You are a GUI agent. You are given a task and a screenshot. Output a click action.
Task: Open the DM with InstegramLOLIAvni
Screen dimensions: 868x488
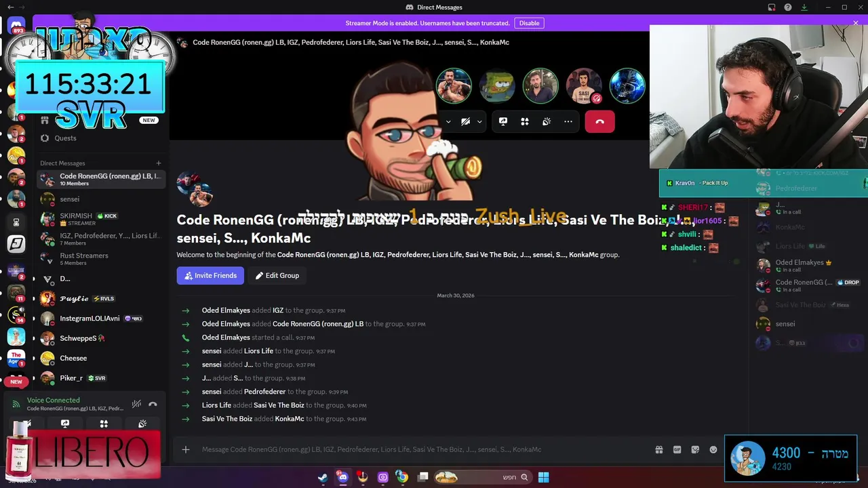pos(101,318)
